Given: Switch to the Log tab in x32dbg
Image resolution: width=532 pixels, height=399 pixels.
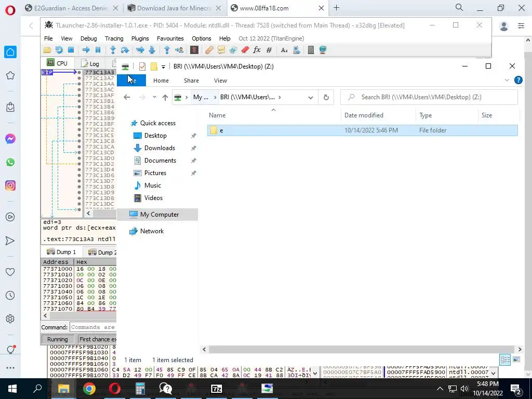Looking at the screenshot, I should point(90,64).
